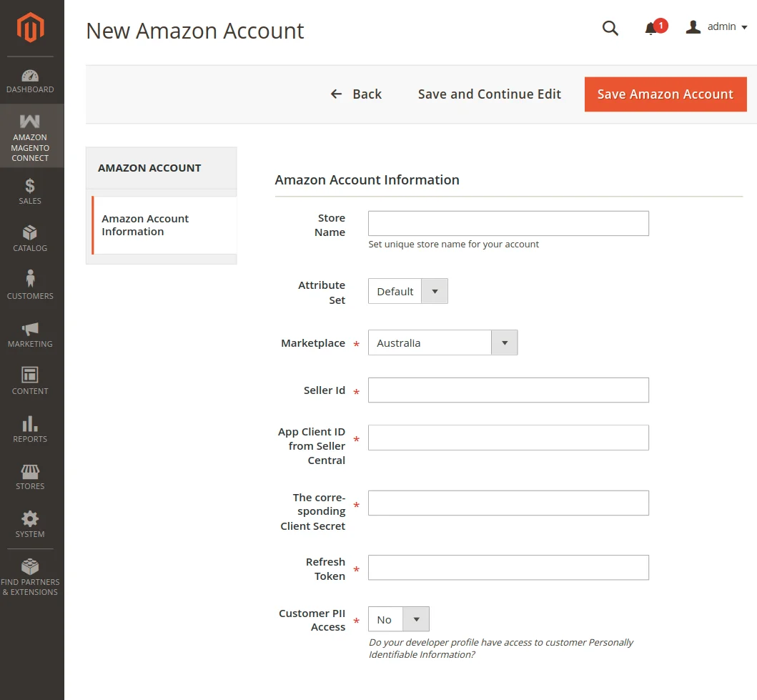Open the Stores sidebar menu
The height and width of the screenshot is (700, 757).
point(30,477)
